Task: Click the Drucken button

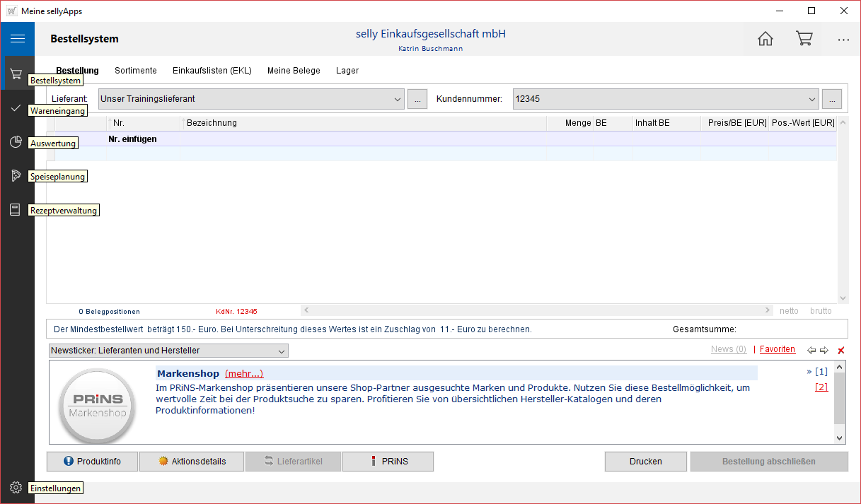Action: pyautogui.click(x=645, y=462)
